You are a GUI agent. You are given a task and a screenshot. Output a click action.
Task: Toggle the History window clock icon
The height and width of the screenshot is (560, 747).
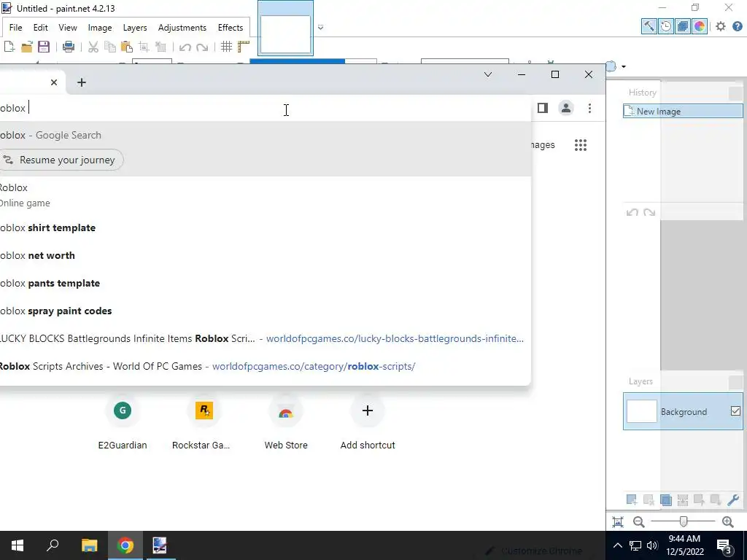(x=666, y=26)
